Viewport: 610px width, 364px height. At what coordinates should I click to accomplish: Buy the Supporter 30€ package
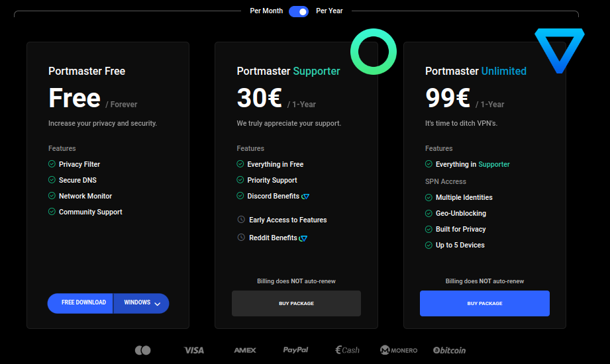[x=296, y=304]
